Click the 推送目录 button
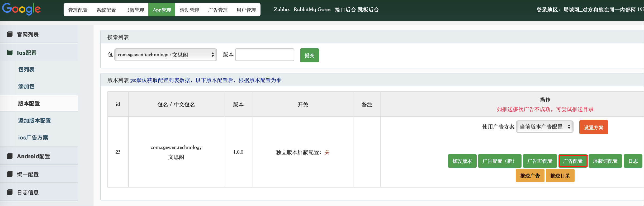Screen dimensions: 644x206 click(x=560, y=176)
